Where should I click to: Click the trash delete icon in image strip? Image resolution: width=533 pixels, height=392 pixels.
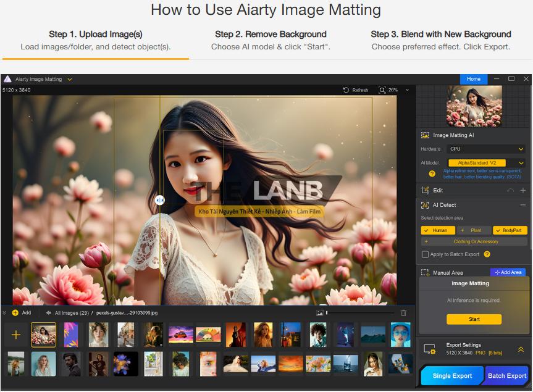[x=404, y=313]
